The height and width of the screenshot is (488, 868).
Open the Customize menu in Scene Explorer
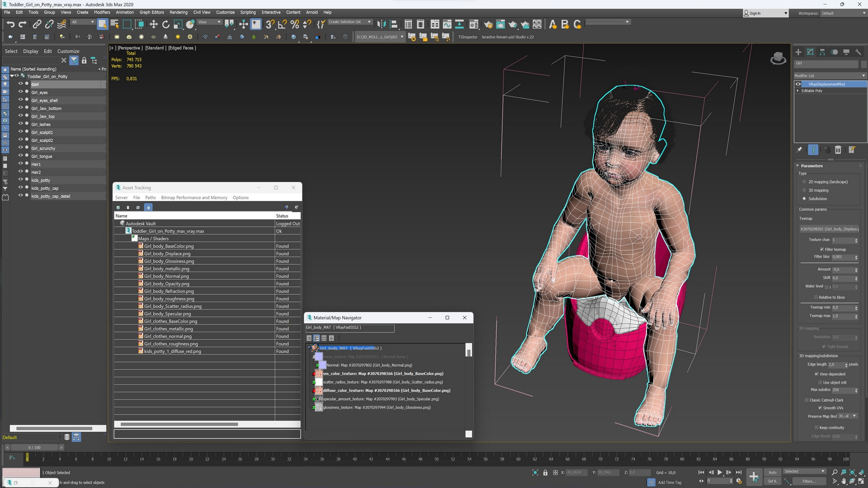(x=68, y=51)
